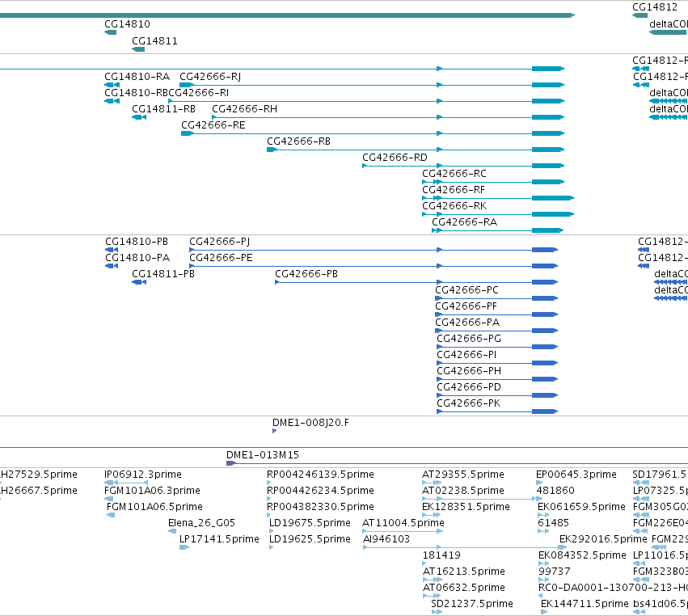Viewport: 688px width, 616px height.
Task: Click the DME1-008J20.F clone label
Action: [310, 424]
